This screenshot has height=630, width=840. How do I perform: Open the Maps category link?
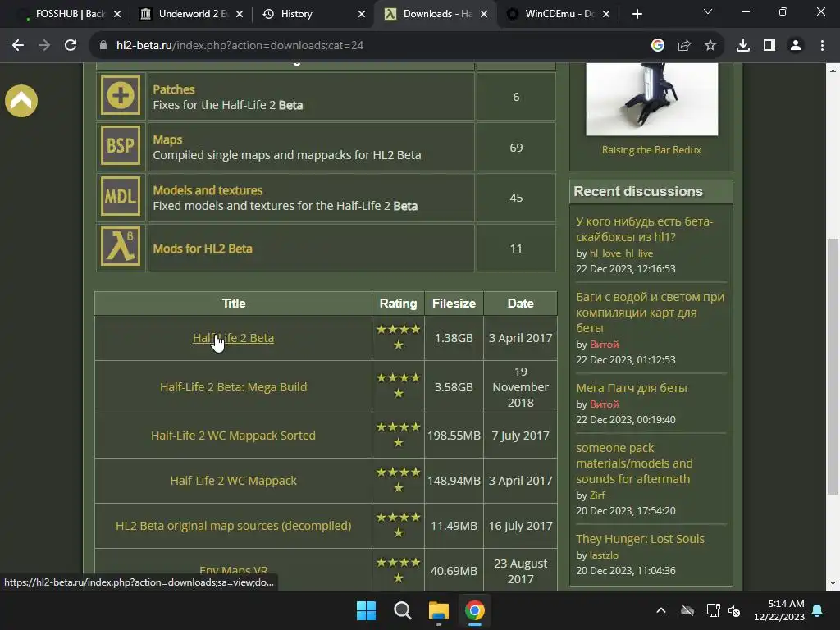coord(167,139)
